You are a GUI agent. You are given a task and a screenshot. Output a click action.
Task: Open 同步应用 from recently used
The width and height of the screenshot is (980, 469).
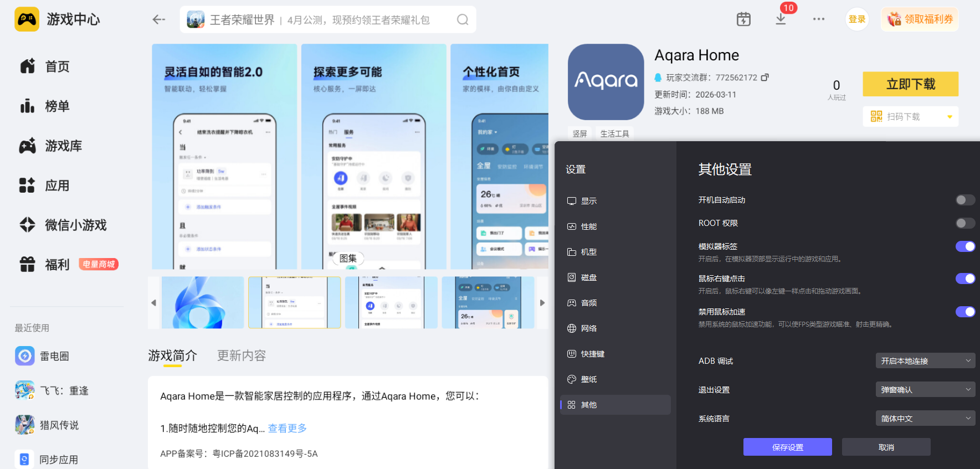pos(47,459)
